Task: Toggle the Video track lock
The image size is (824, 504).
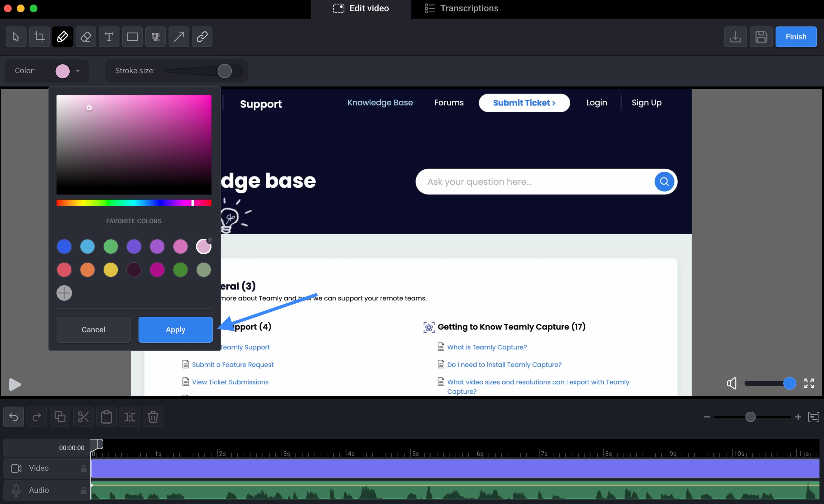Action: click(x=83, y=468)
